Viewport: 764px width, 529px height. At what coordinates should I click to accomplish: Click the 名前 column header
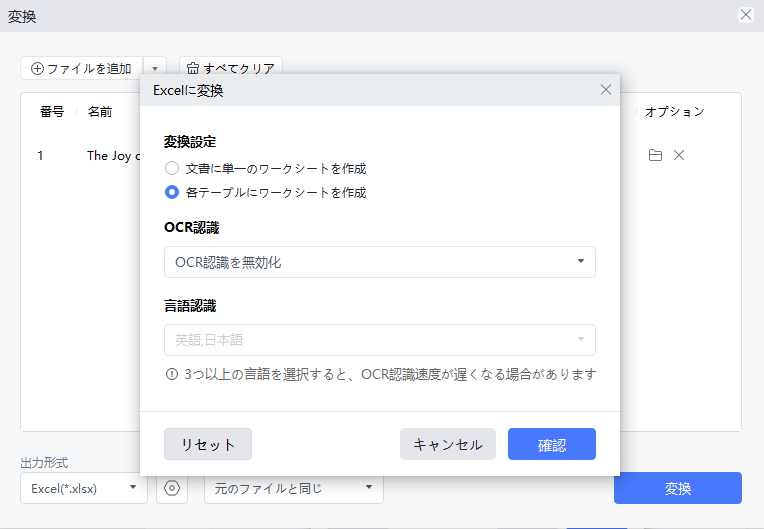click(100, 112)
